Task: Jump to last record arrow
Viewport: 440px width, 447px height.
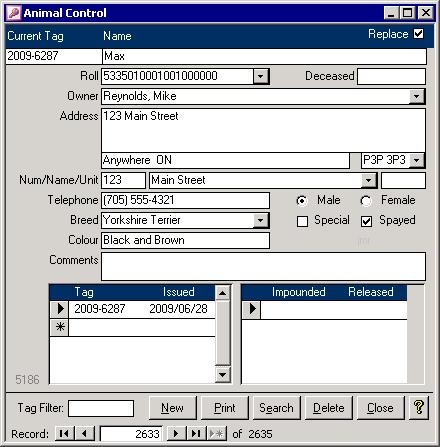Action: 196,433
